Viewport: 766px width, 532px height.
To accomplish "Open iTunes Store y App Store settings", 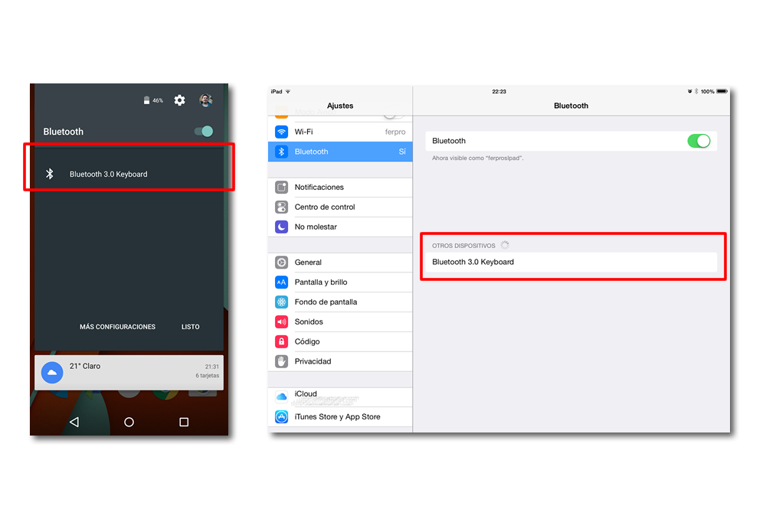I will (x=340, y=417).
